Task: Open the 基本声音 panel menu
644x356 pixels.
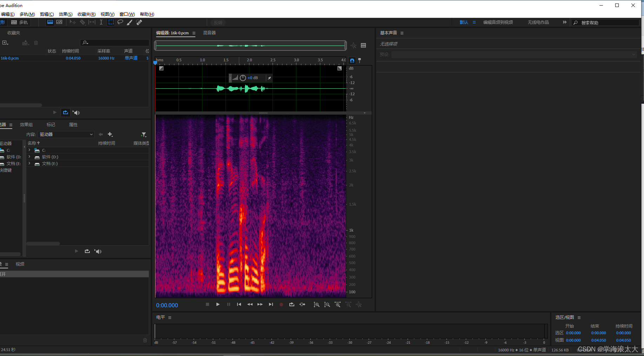Action: (402, 33)
